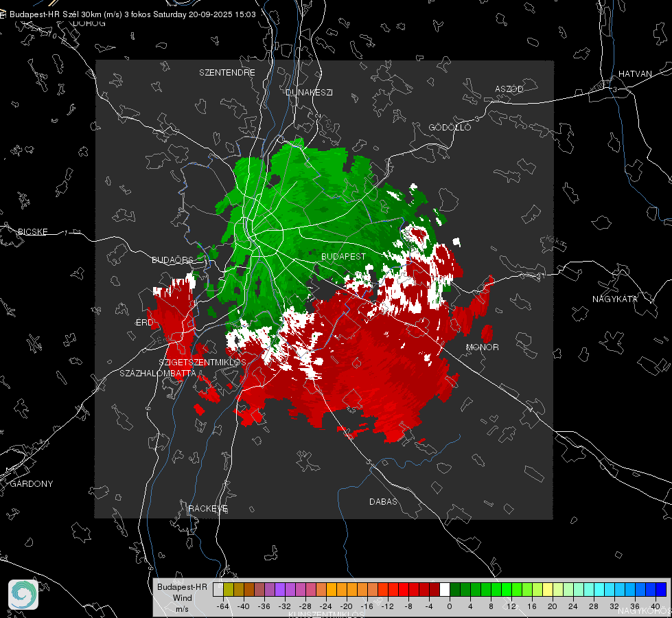Image resolution: width=672 pixels, height=618 pixels.
Task: Select the 28 legend scale value
Action: (594, 606)
